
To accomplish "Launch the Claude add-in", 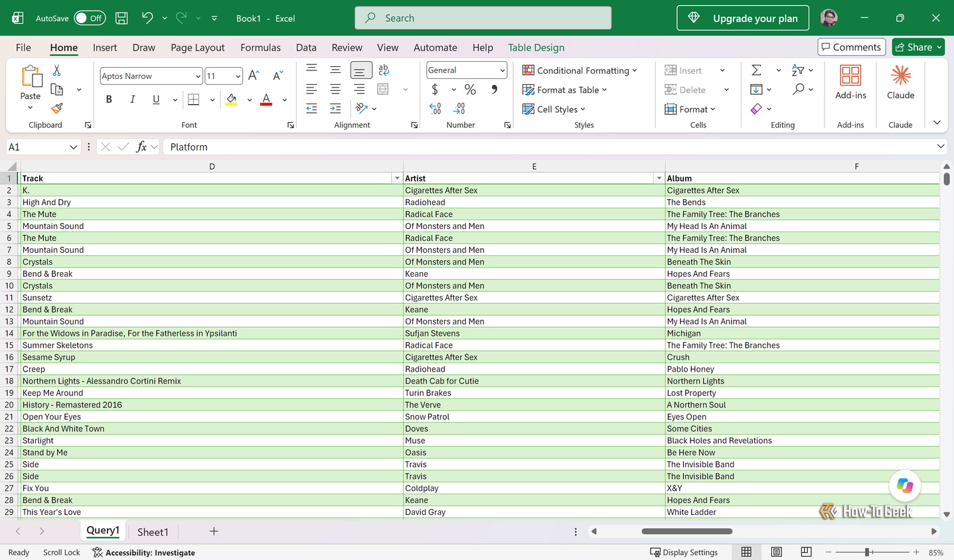I will tap(901, 83).
